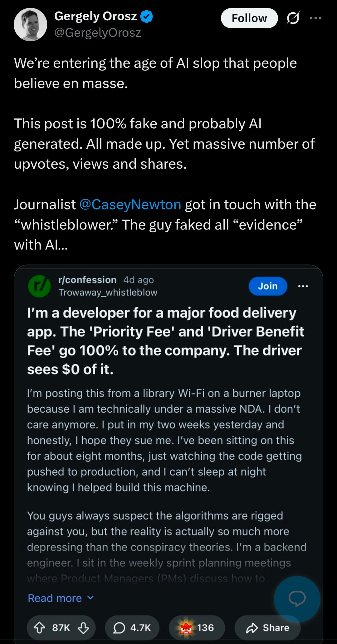Open the Reddit post's overflow menu
The width and height of the screenshot is (337, 644).
point(303,286)
